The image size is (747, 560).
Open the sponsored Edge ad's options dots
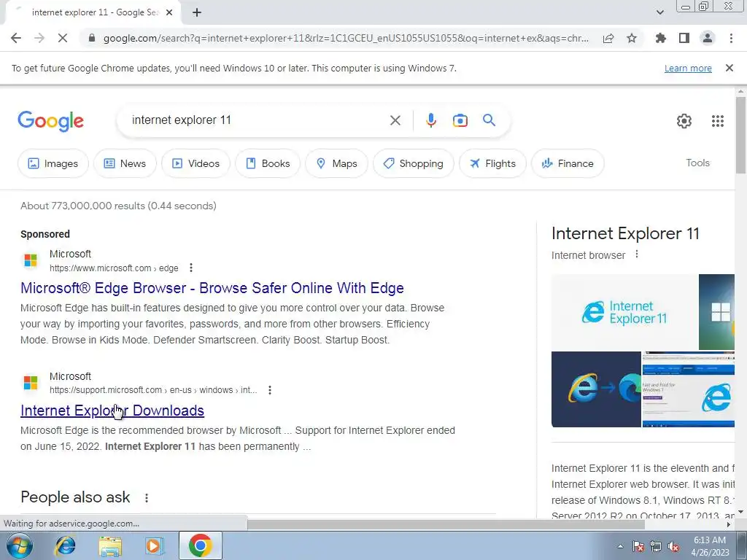point(191,268)
